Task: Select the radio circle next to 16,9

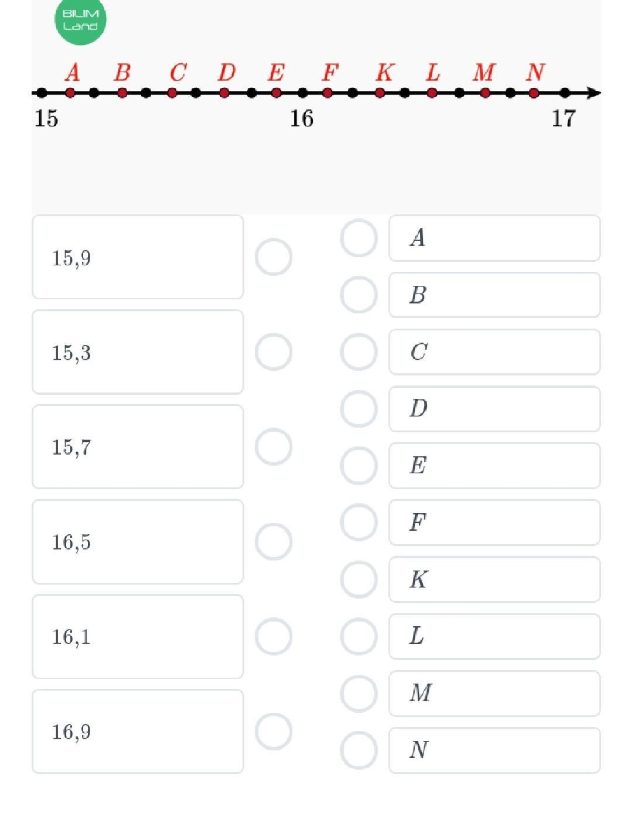Action: (x=274, y=732)
